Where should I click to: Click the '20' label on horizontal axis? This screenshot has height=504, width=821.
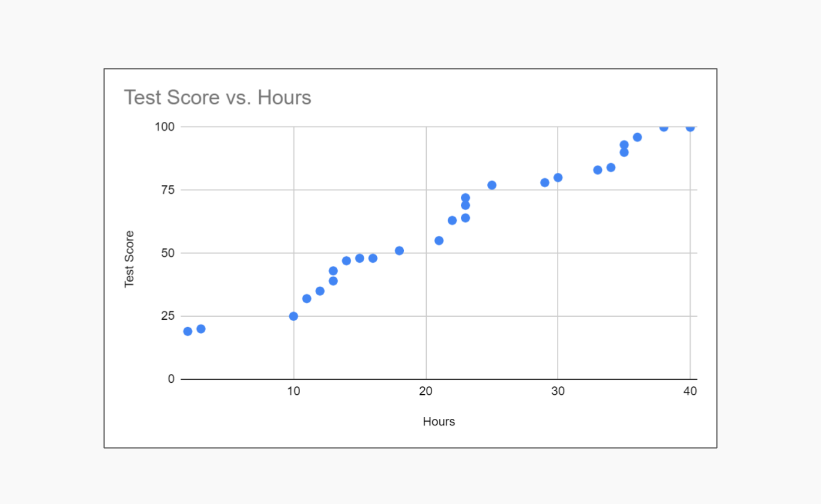(426, 392)
